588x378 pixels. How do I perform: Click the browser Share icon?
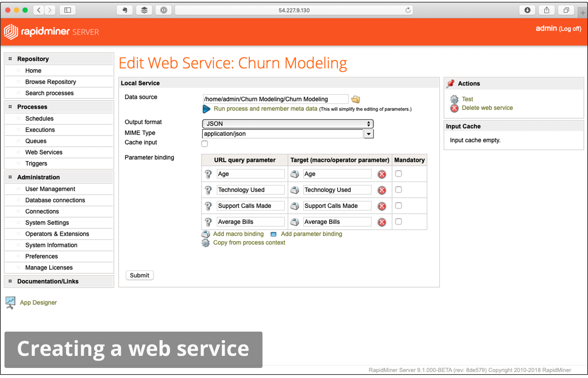click(x=547, y=10)
